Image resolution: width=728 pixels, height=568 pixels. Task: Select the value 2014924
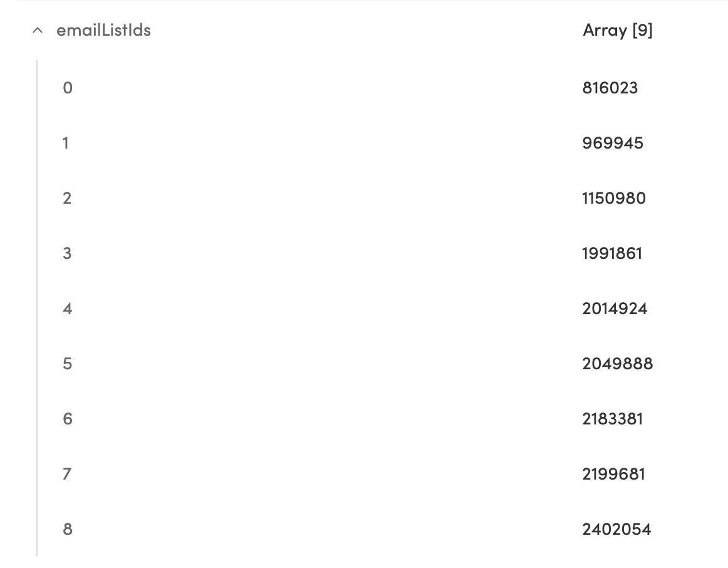pos(615,308)
